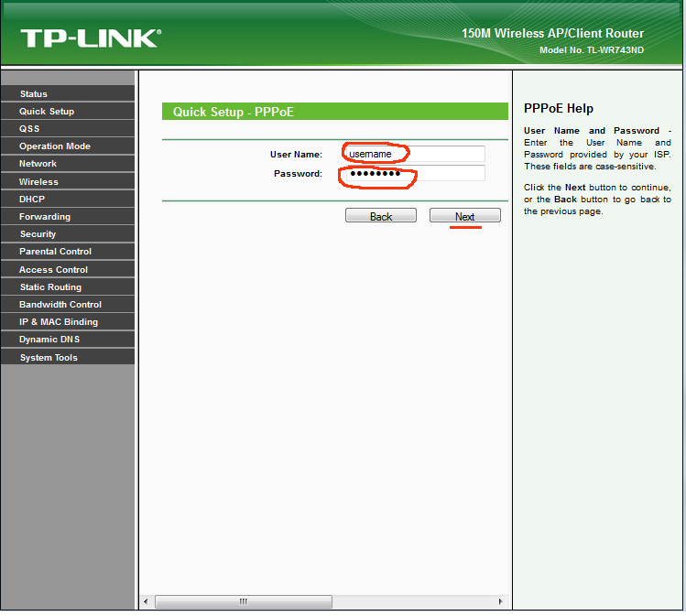The height and width of the screenshot is (616, 686).
Task: Focus the Password input field
Action: (415, 173)
